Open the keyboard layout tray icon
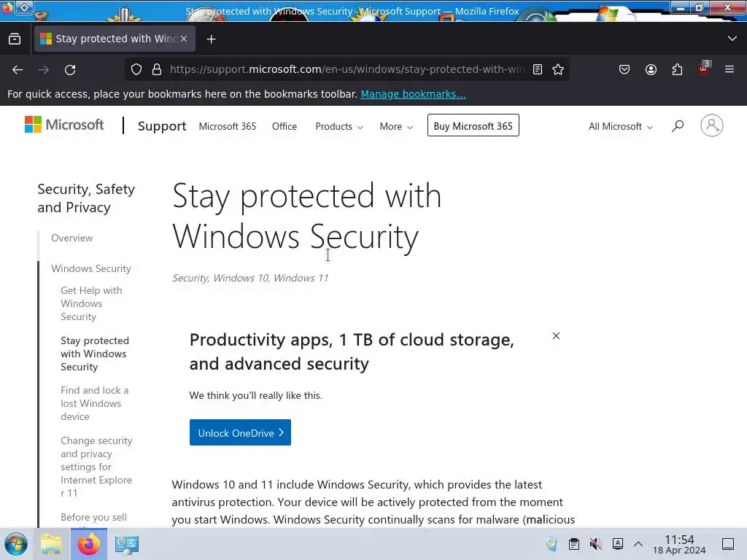 pyautogui.click(x=618, y=544)
